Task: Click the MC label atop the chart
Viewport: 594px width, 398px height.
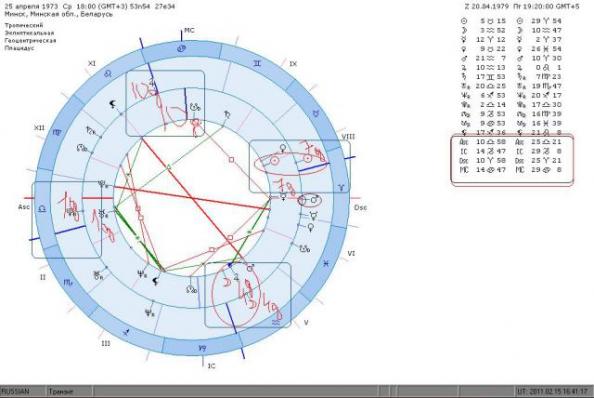Action: pos(189,30)
